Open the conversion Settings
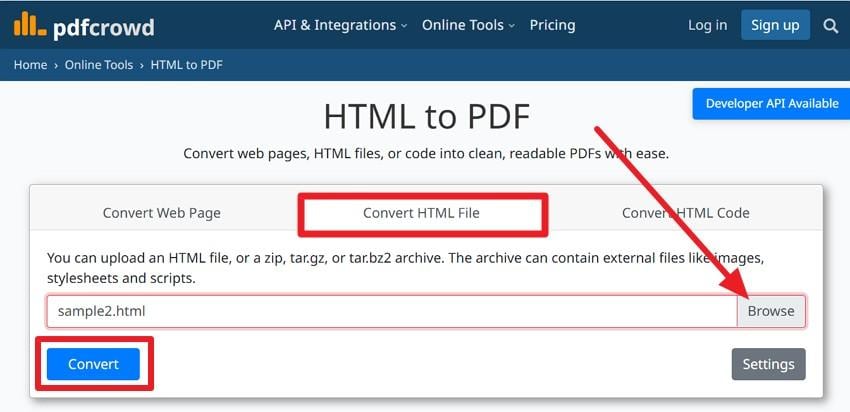 [x=768, y=364]
